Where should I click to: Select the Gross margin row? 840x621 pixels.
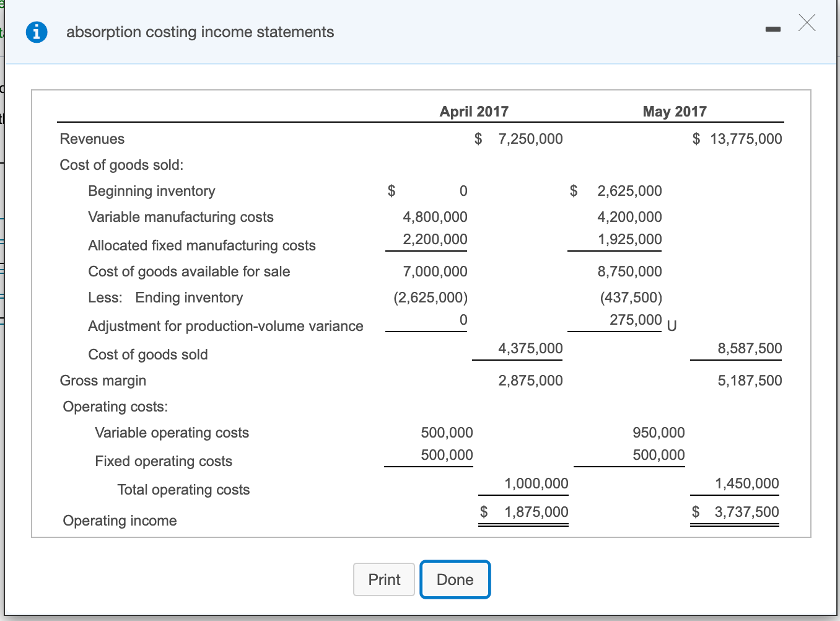point(103,381)
